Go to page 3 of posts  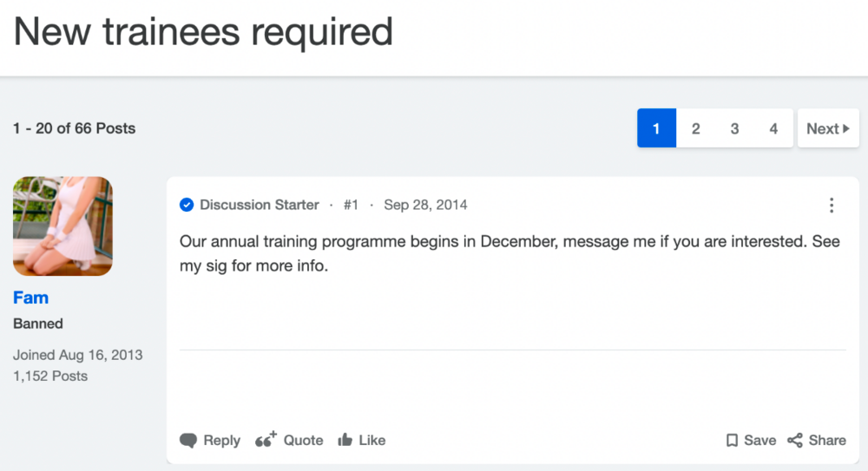pos(734,128)
